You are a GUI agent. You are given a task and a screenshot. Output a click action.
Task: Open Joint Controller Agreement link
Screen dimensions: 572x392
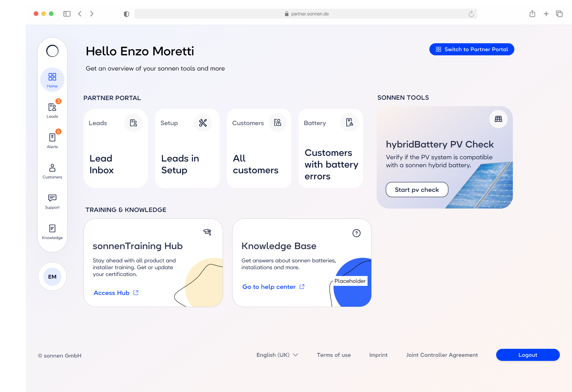(442, 355)
